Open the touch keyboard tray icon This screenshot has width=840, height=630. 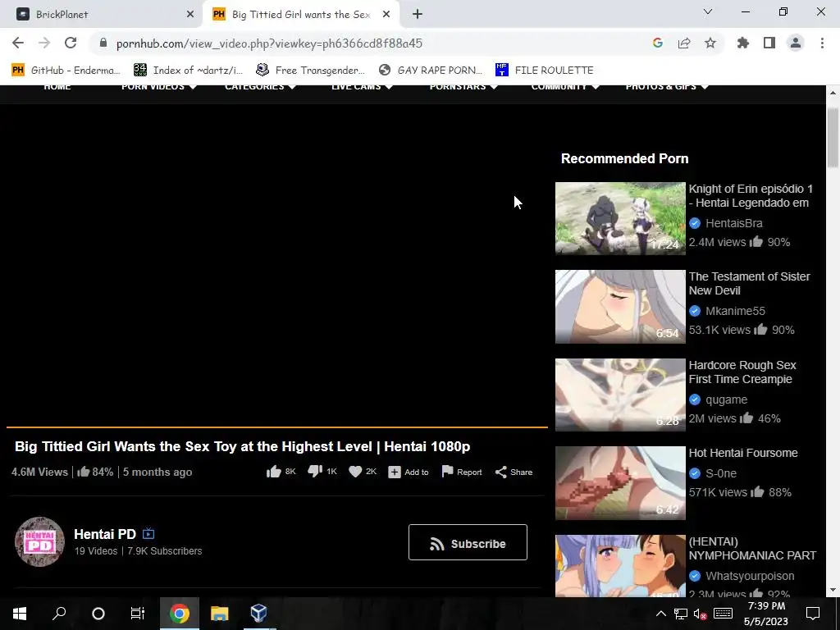click(723, 614)
